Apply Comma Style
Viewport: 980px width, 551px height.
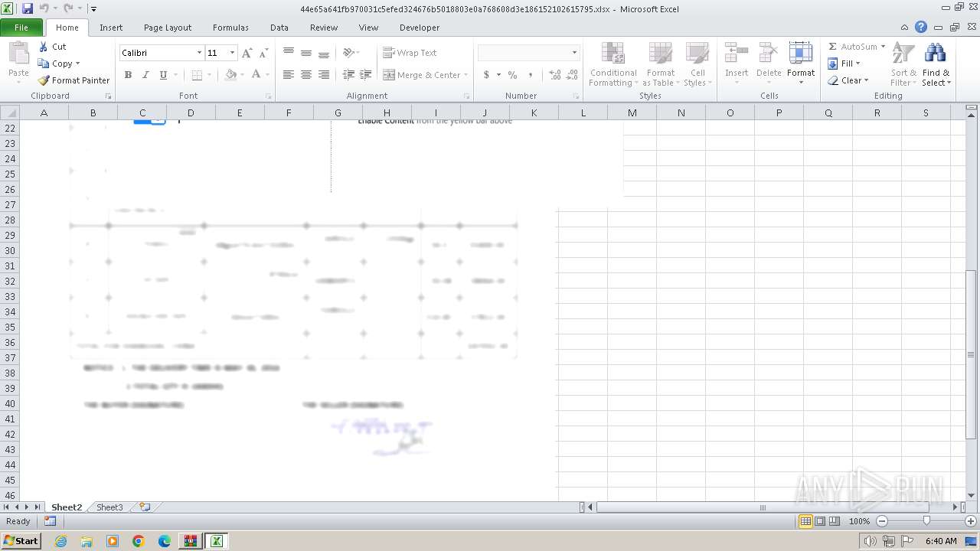click(530, 75)
